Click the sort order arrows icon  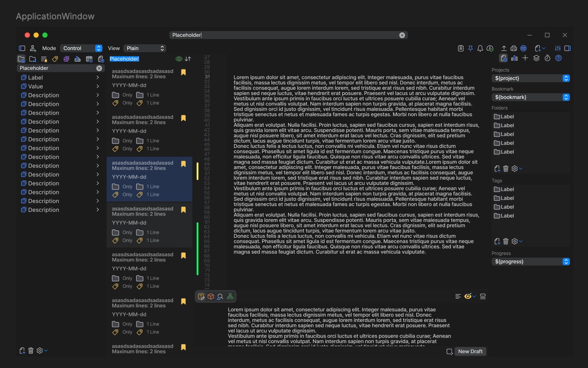(x=188, y=59)
